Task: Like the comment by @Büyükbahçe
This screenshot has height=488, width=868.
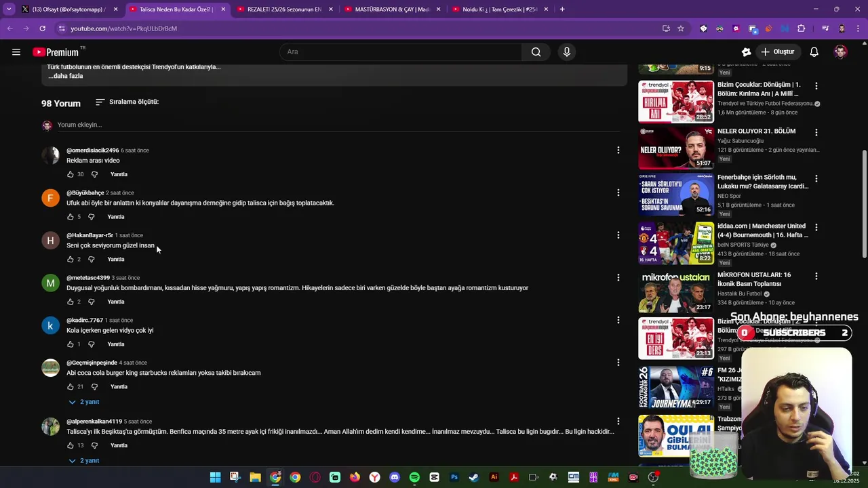Action: (71, 217)
